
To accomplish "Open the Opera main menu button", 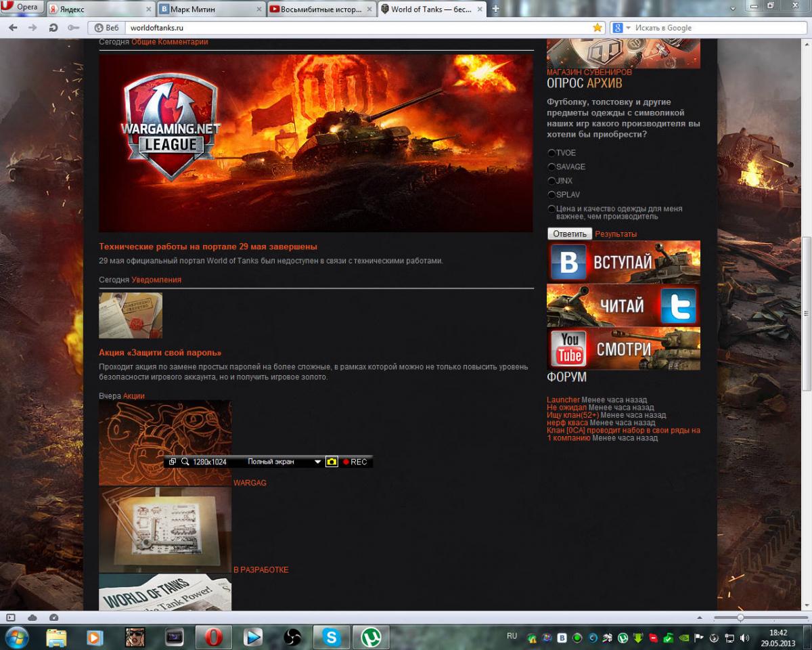I will point(22,7).
